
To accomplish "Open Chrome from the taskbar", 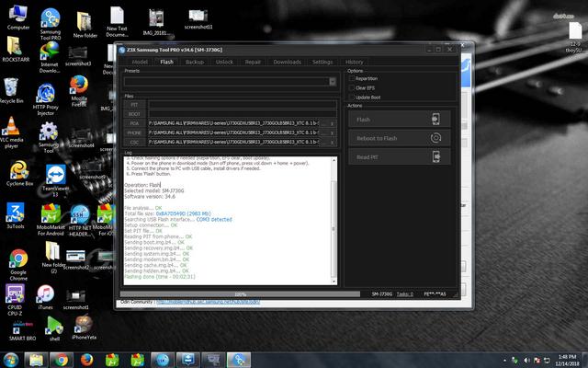I will 62,360.
